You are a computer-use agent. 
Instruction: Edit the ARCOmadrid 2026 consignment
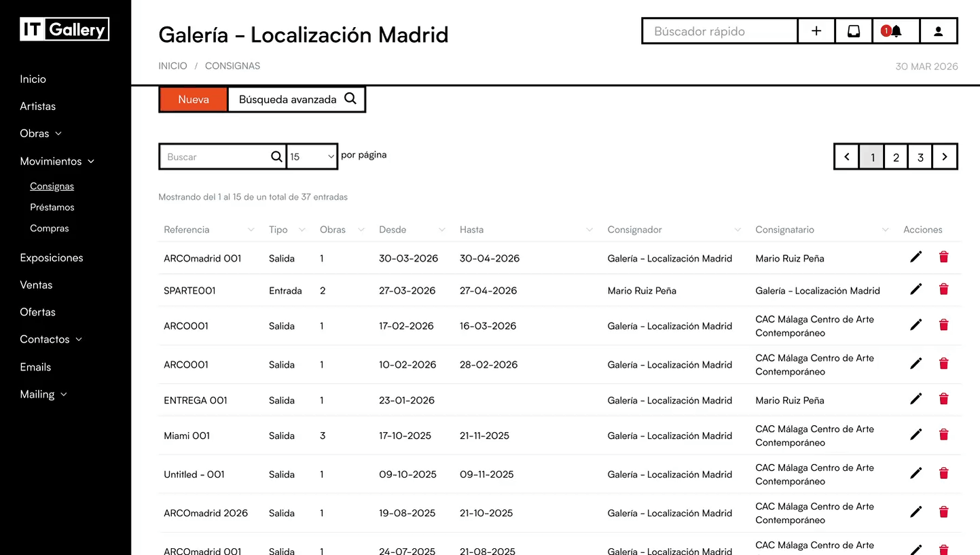916,512
